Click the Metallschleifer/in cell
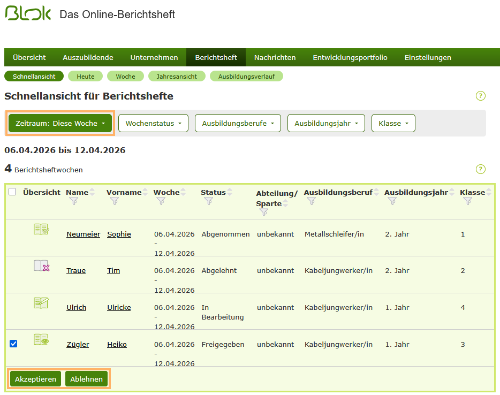The width and height of the screenshot is (500, 395). [334, 234]
